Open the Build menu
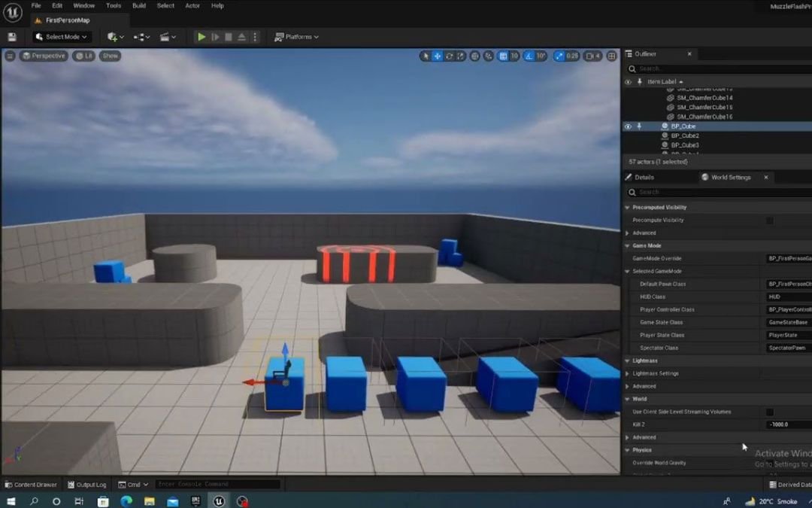The height and width of the screenshot is (508, 812). click(x=139, y=6)
